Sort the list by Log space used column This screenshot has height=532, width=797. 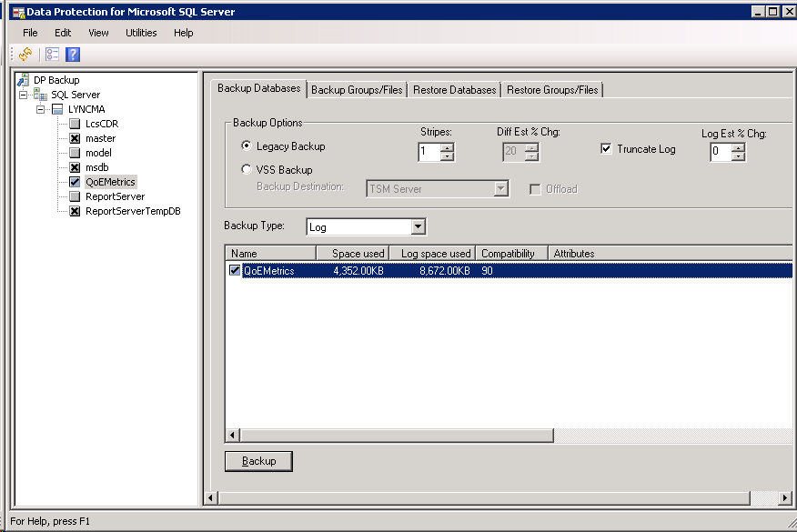tap(436, 254)
